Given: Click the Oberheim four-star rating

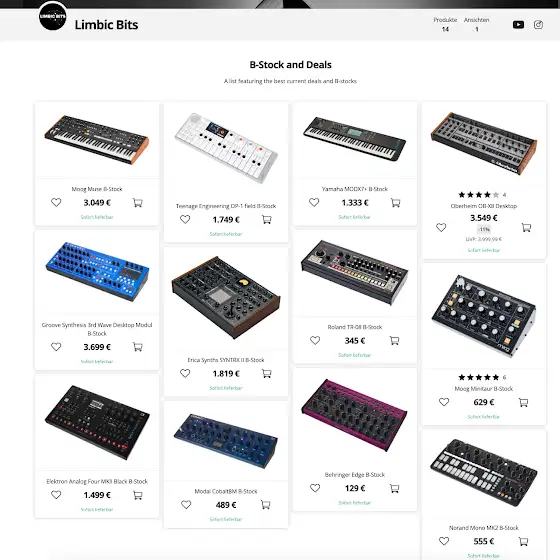Looking at the screenshot, I should [479, 195].
